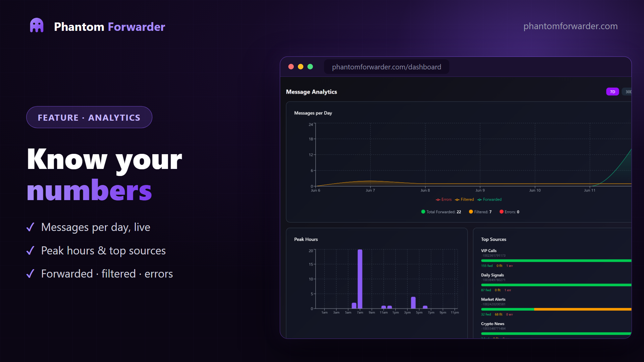Screen dimensions: 644x362
Task: Click the Daily Signals green progress bar
Action: [556, 285]
